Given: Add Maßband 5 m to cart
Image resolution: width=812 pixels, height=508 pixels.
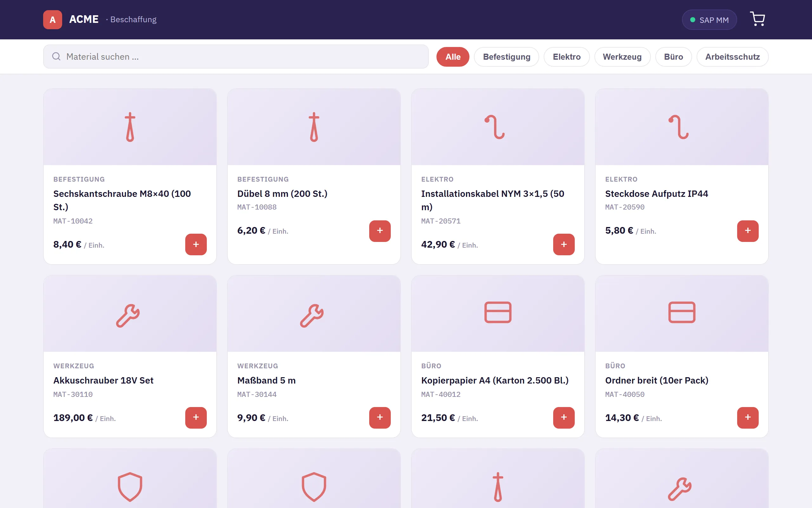Looking at the screenshot, I should [x=380, y=418].
